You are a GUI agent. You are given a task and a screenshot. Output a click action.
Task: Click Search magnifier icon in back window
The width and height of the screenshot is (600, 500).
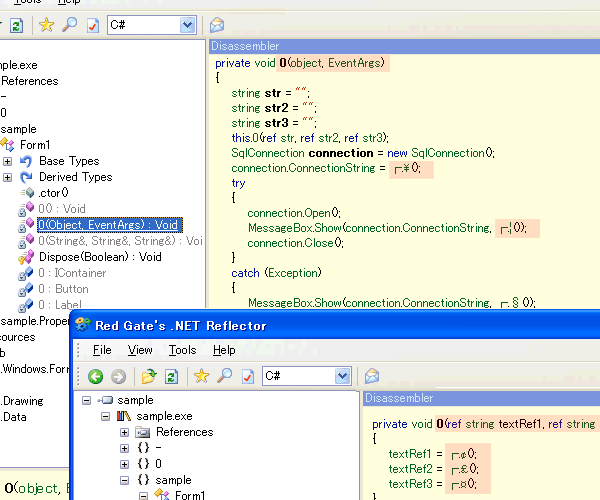click(70, 25)
